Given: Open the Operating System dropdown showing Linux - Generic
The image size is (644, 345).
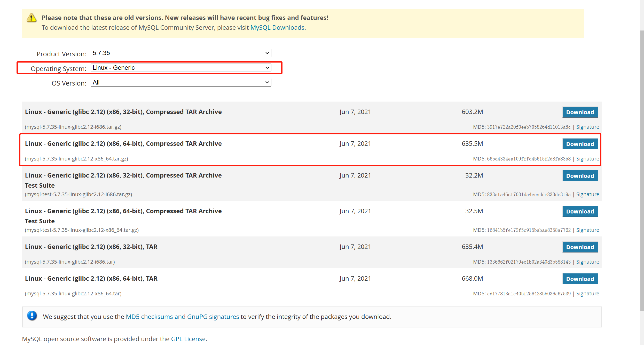Looking at the screenshot, I should [x=181, y=68].
